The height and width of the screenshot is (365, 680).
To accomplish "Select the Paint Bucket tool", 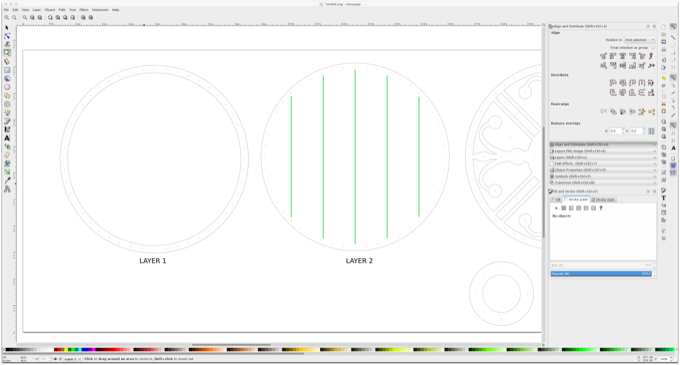I will click(7, 164).
